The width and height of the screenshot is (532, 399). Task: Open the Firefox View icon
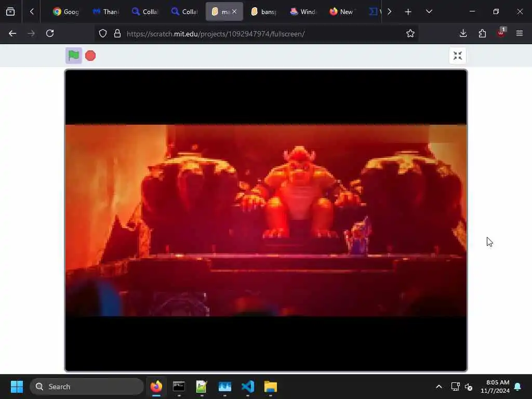point(10,12)
